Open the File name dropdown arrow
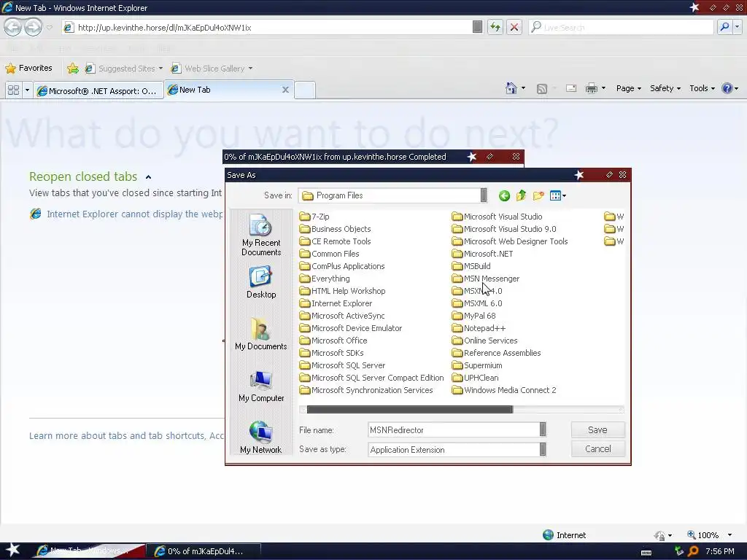 tap(543, 429)
